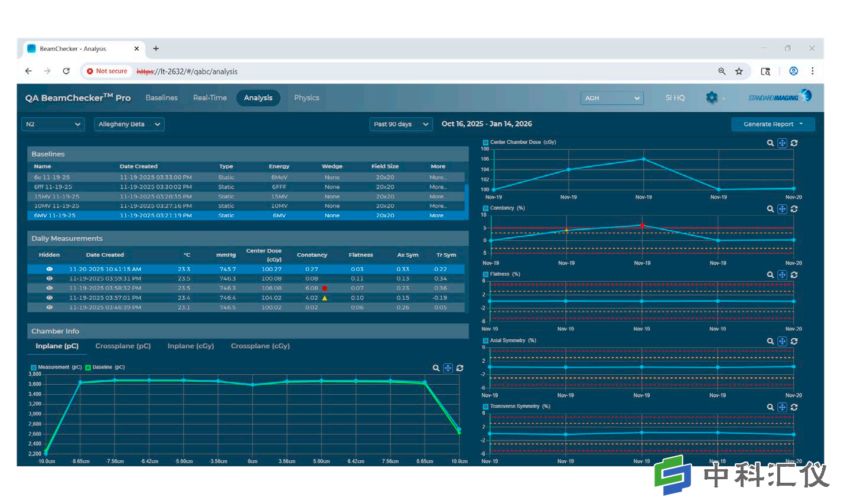
Task: Click the Baselines table scrollbar
Action: pyautogui.click(x=467, y=195)
